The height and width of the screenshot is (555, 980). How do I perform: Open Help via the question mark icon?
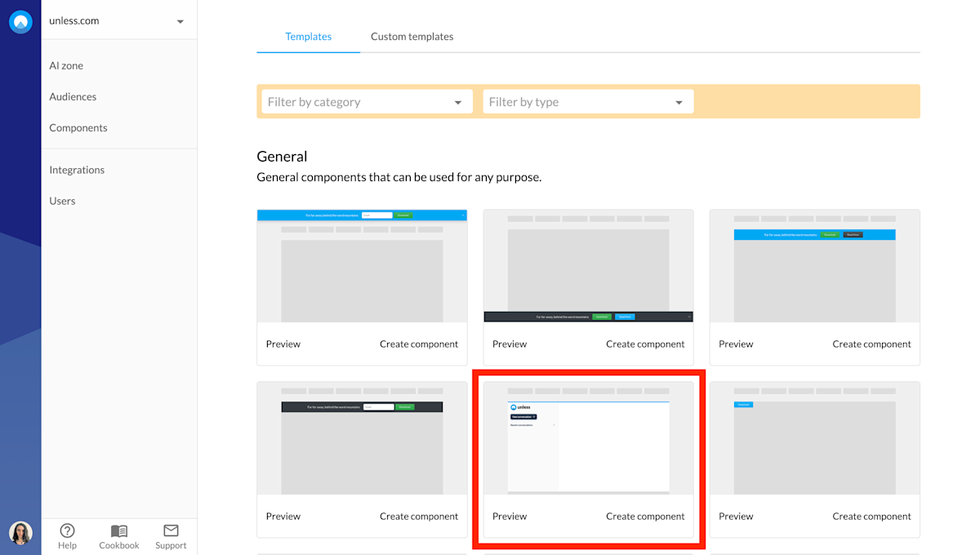click(67, 531)
